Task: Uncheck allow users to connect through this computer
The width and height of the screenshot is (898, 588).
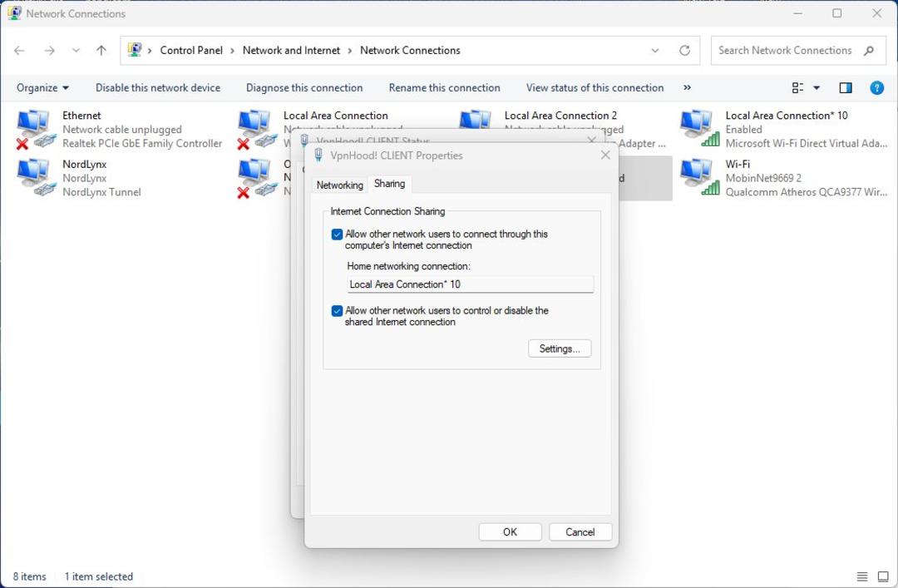Action: pos(337,235)
